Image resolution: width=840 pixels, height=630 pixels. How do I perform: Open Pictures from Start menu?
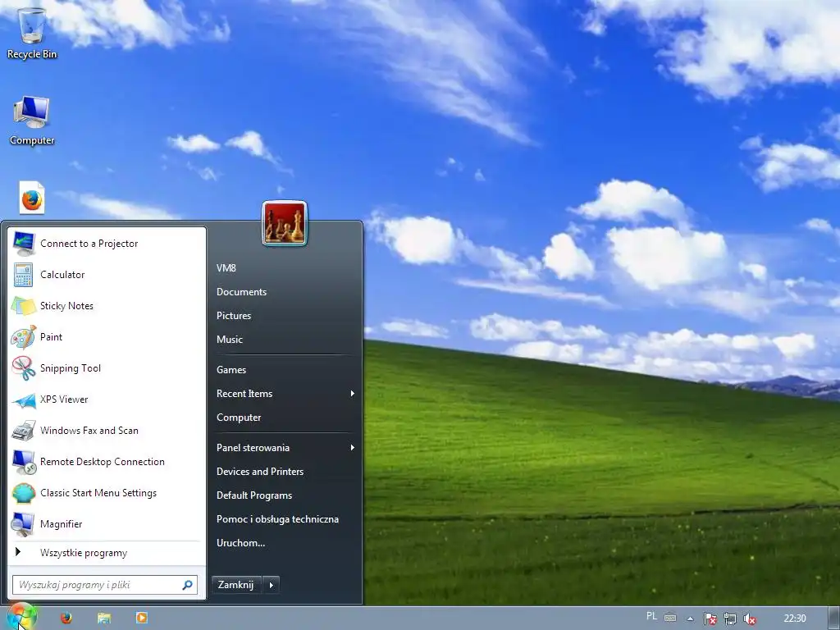pos(234,316)
